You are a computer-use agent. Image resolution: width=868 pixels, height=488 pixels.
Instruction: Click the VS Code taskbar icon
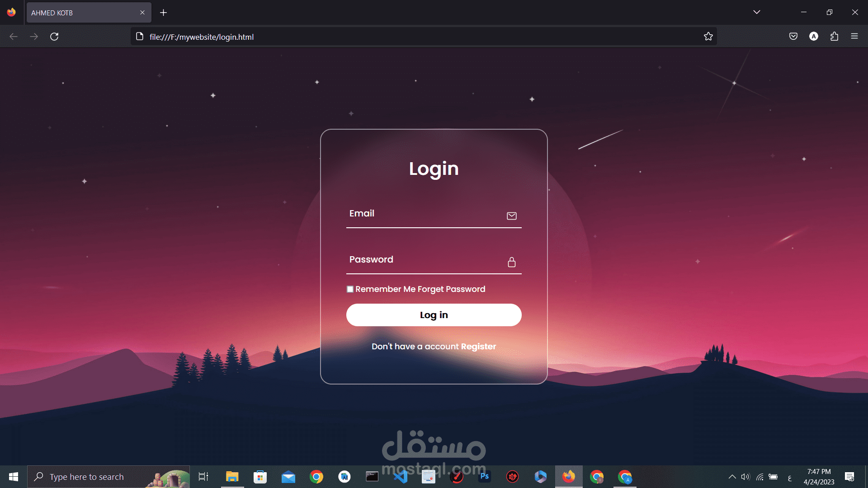401,476
